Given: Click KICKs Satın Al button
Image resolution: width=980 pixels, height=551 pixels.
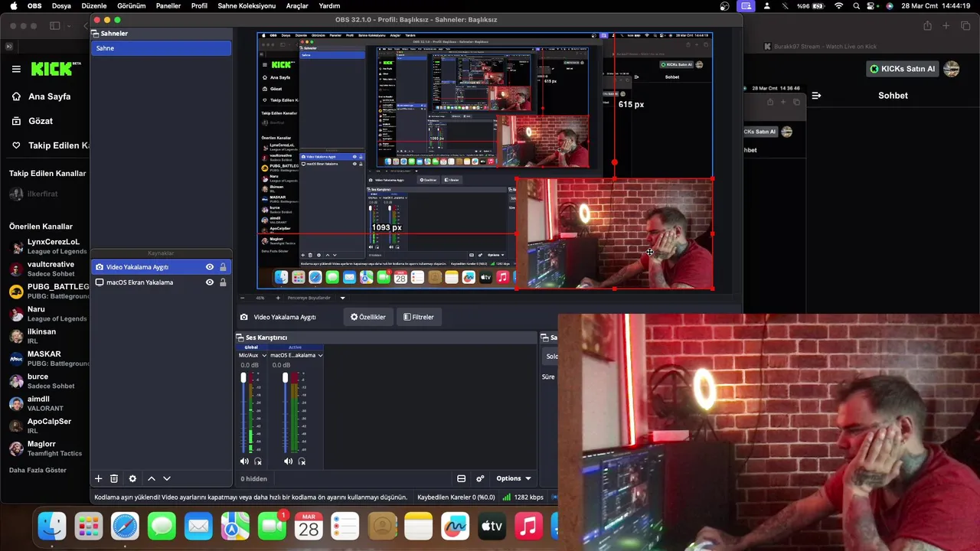Looking at the screenshot, I should coord(903,69).
